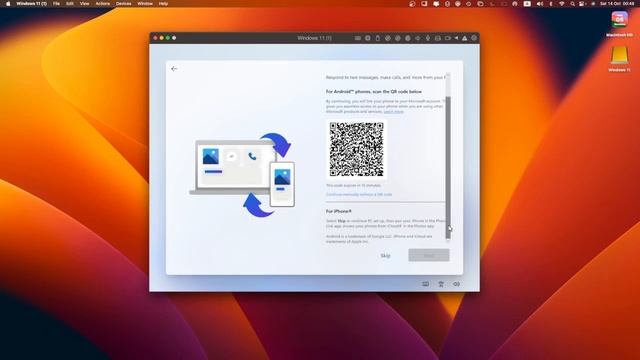
Task: Click the laptop and phone sync illustration
Action: [x=243, y=174]
